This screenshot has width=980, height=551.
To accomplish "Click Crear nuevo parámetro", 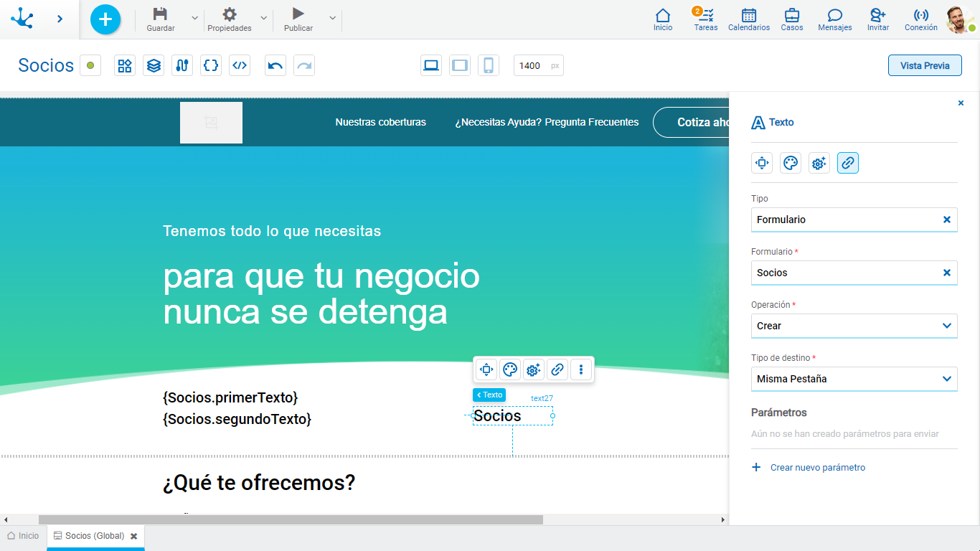I will coord(809,467).
